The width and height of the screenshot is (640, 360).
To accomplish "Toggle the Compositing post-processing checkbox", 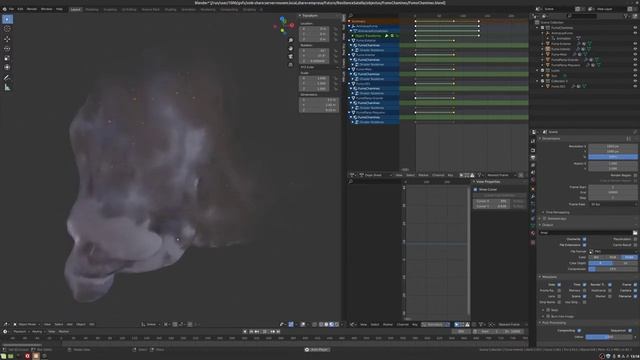I will 579,331.
